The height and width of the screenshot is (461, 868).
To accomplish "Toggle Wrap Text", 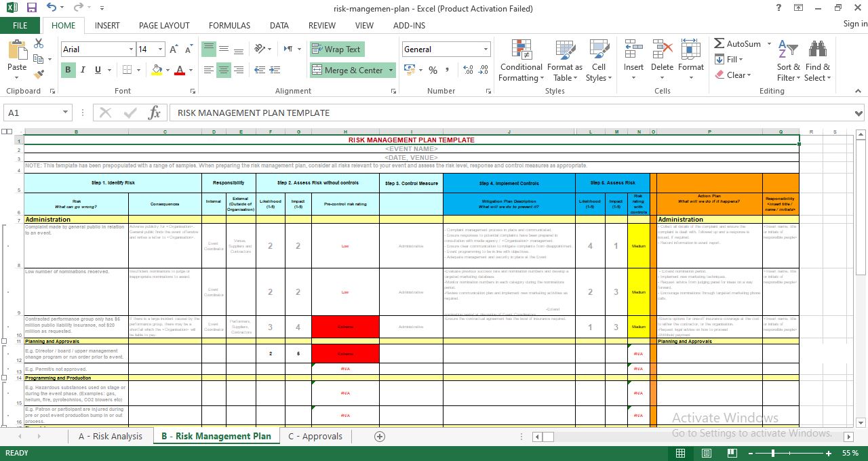I will (x=337, y=49).
